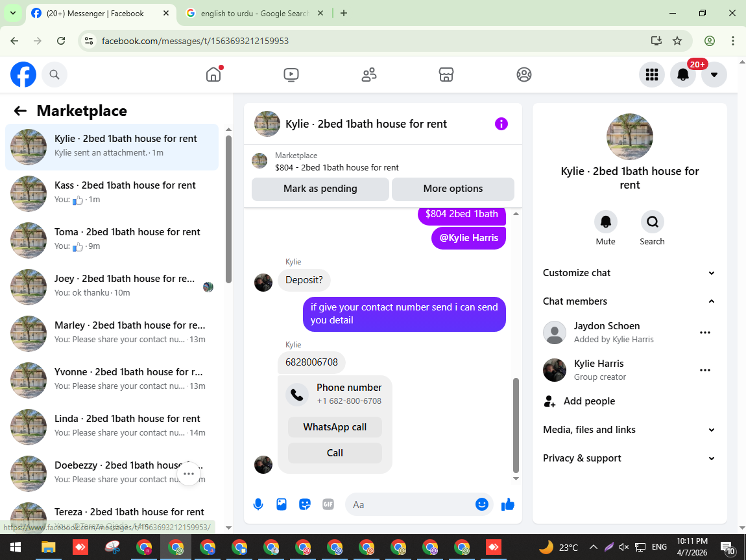
Task: Record a voice clip microphone
Action: pos(258,504)
